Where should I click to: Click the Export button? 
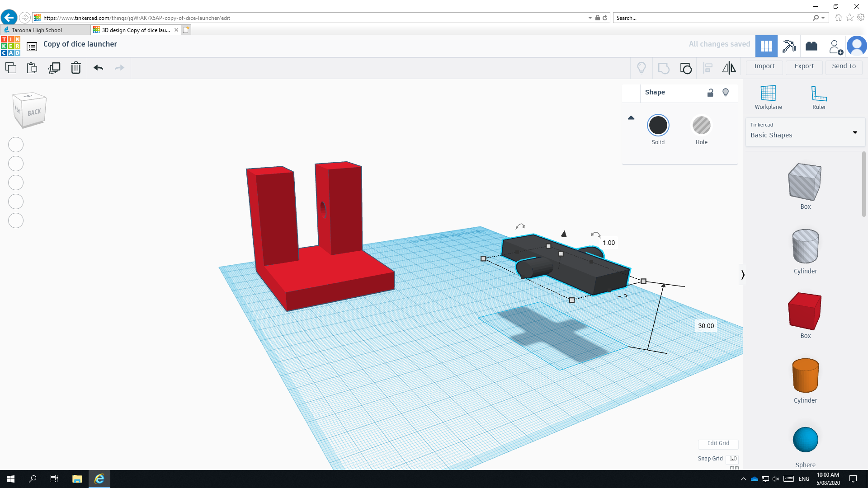[x=804, y=66]
